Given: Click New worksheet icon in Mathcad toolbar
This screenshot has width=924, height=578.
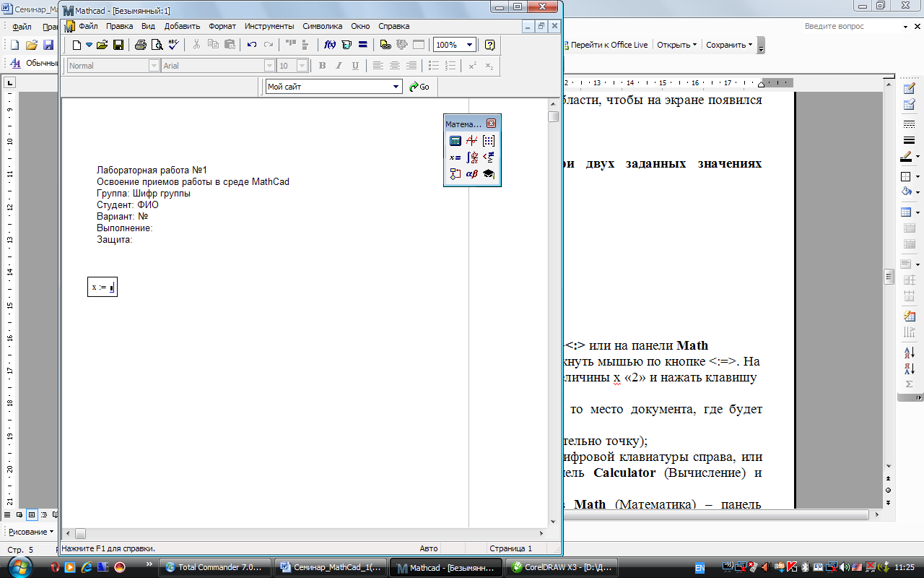Looking at the screenshot, I should pyautogui.click(x=77, y=45).
